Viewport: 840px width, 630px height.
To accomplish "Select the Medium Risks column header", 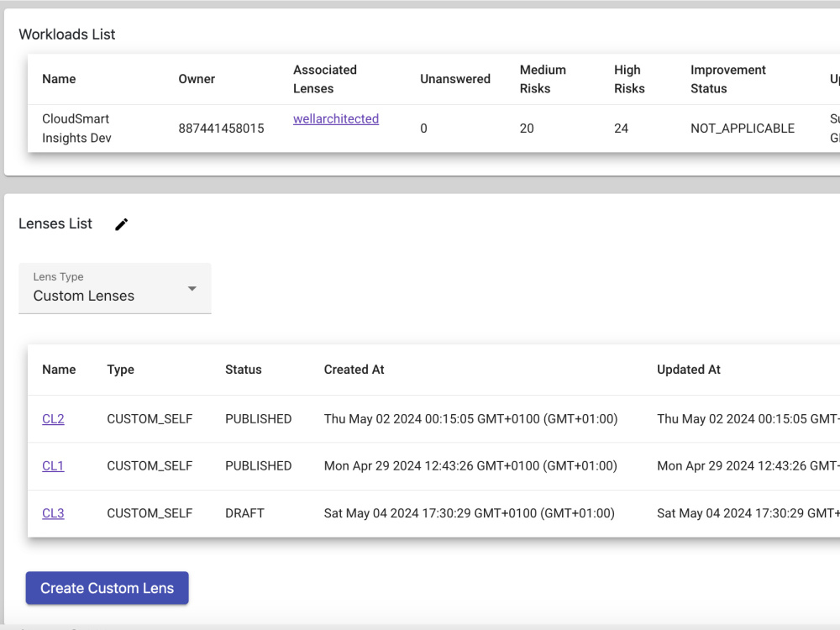I will tap(543, 79).
